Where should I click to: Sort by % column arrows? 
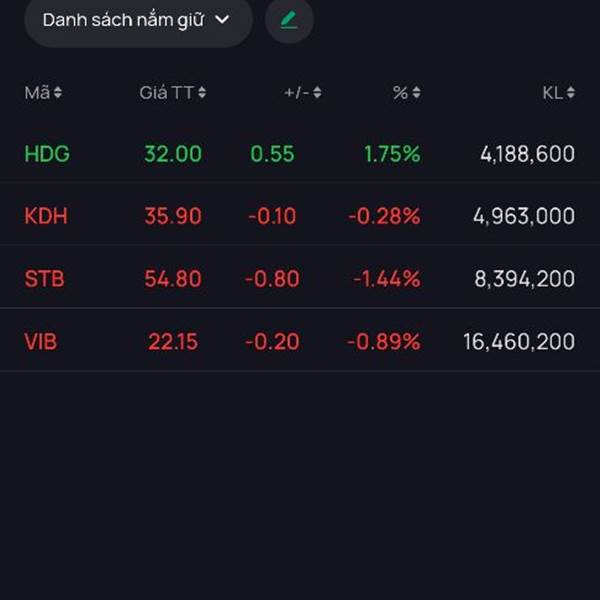(x=416, y=93)
